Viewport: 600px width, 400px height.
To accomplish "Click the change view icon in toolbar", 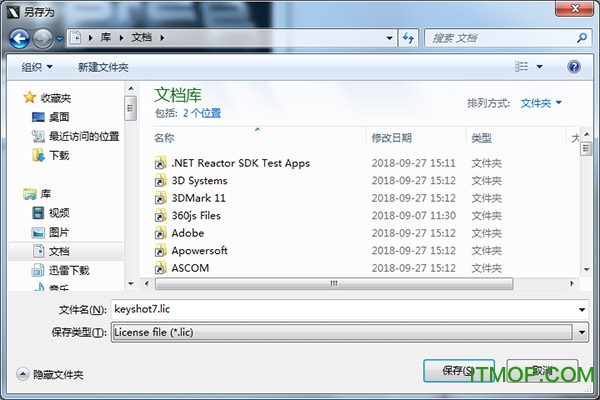I will (521, 67).
